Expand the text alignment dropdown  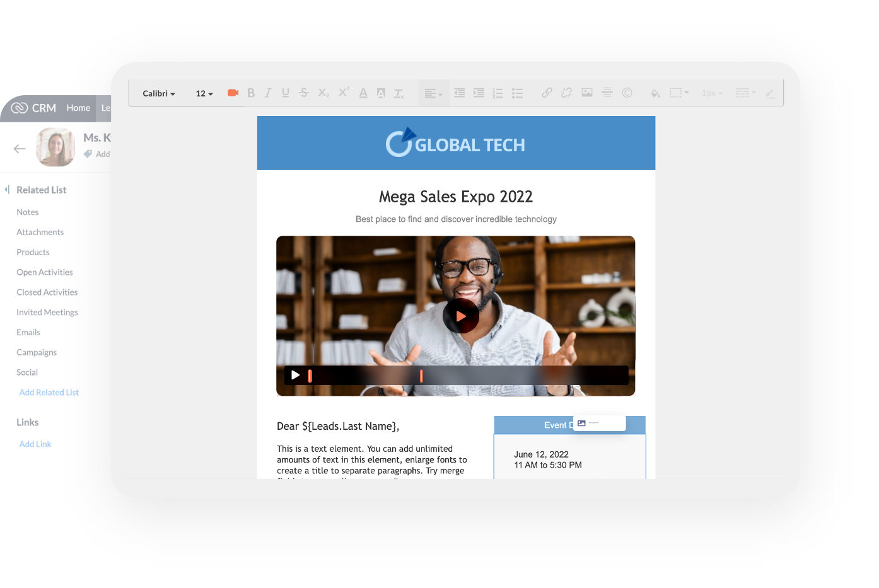click(433, 93)
